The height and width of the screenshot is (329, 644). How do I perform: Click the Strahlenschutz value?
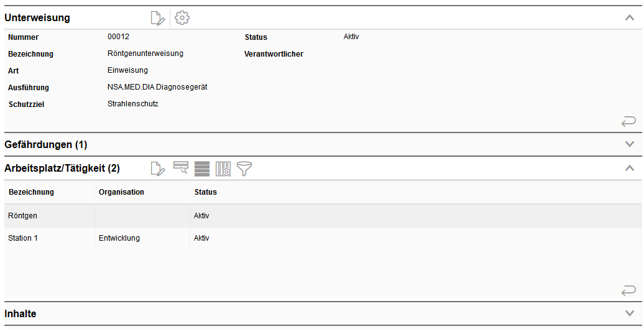[132, 104]
